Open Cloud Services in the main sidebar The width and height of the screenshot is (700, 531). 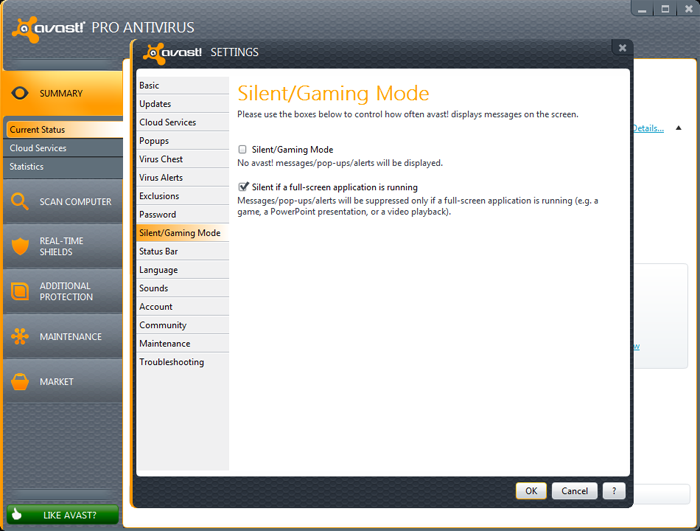(63, 148)
